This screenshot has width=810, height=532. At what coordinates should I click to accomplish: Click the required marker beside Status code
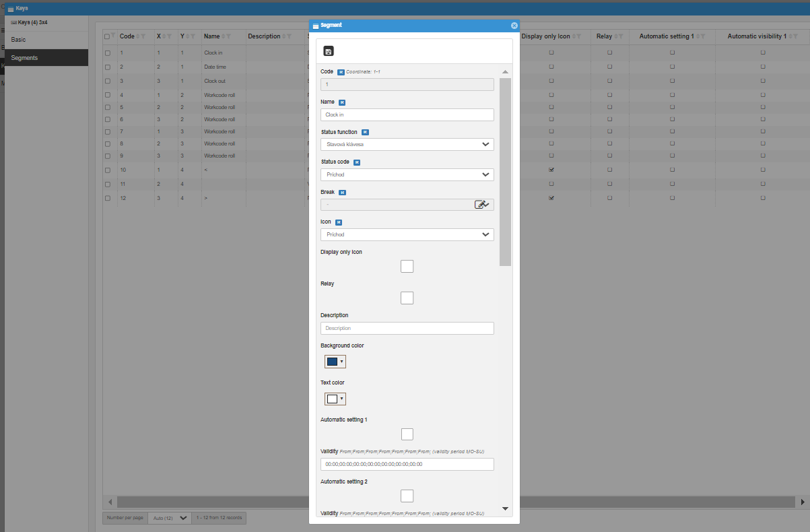tap(357, 162)
